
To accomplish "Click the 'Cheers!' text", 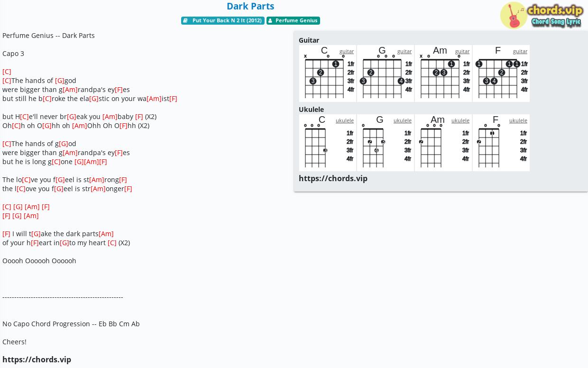I will (x=14, y=342).
